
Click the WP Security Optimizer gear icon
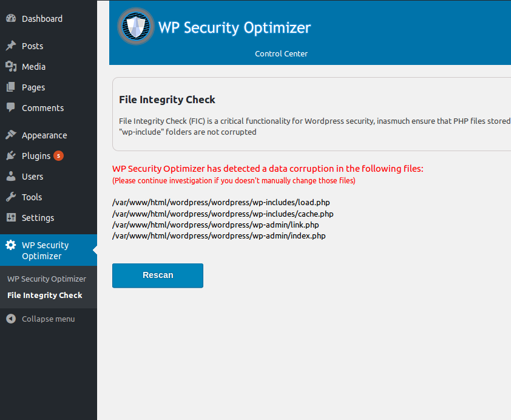pos(11,245)
